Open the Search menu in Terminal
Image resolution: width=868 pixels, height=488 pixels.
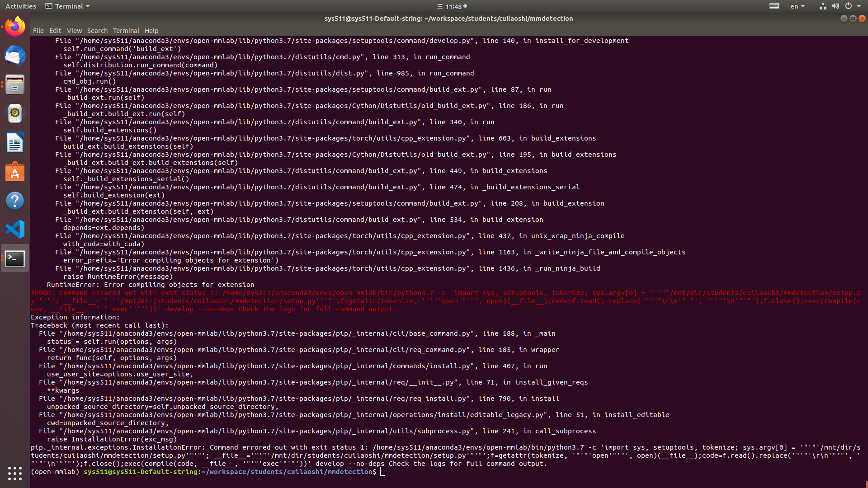point(97,30)
